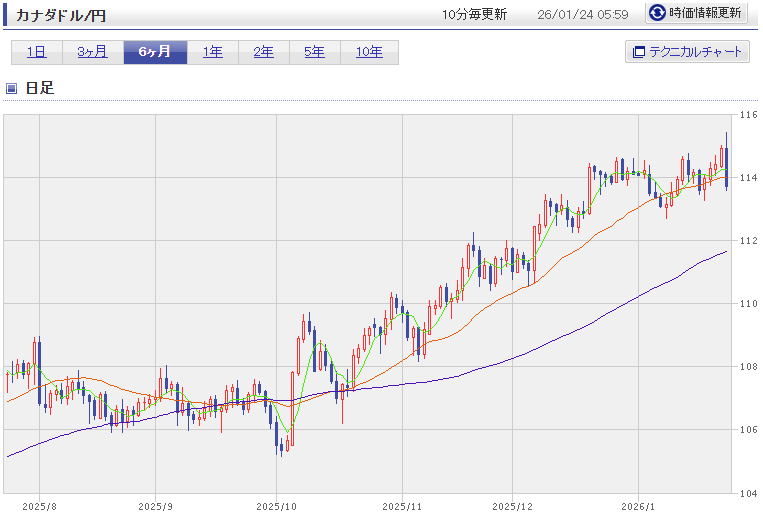763x516 pixels.
Task: Open テクニカルチャート via its text label
Action: point(696,52)
